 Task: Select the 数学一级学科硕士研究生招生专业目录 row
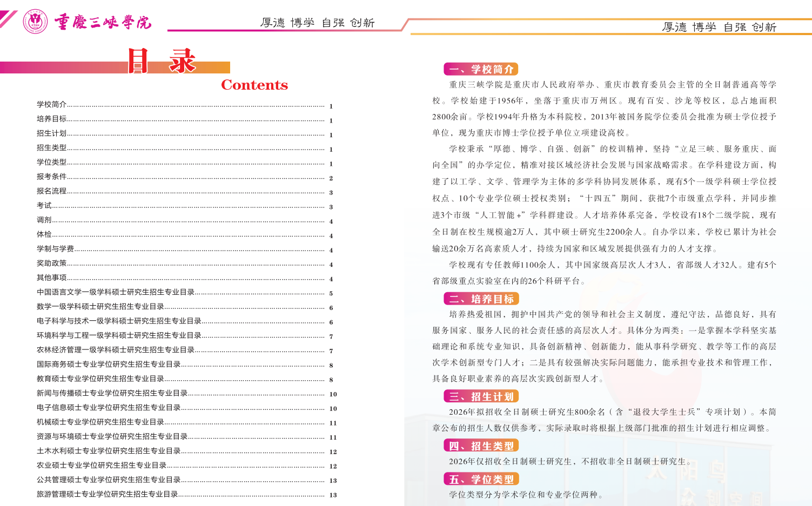[x=185, y=307]
